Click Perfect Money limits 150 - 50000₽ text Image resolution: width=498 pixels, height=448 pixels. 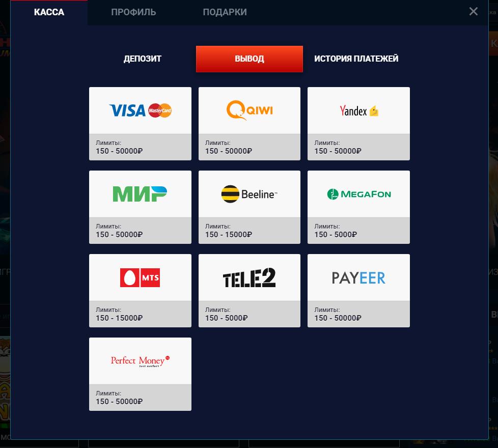tap(119, 402)
